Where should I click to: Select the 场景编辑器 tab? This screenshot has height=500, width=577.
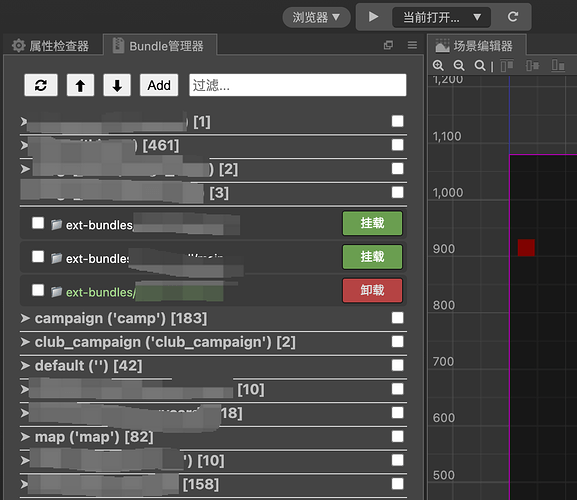475,46
